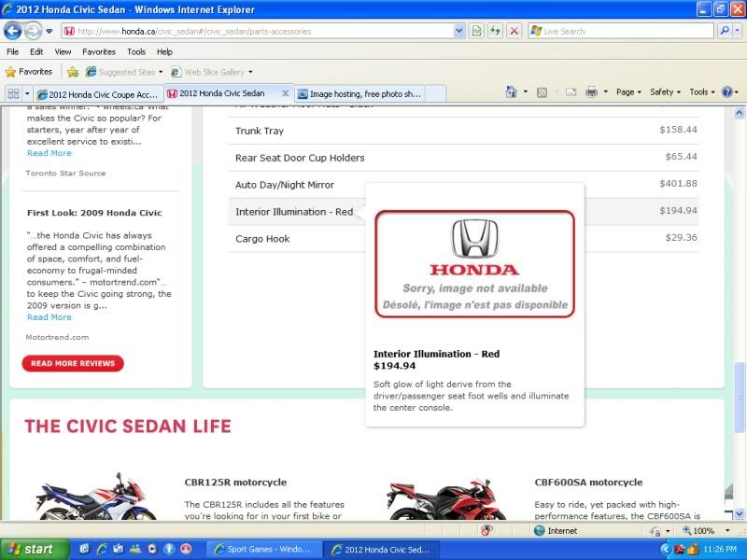
Task: Open the CBF600SA motorcycle heading
Action: coord(588,483)
